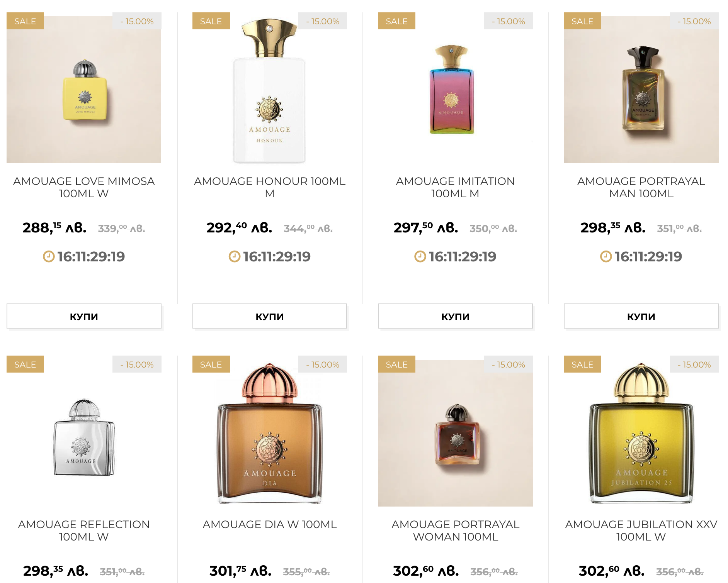Click the discount badge on Jubilation XXV

(x=694, y=364)
